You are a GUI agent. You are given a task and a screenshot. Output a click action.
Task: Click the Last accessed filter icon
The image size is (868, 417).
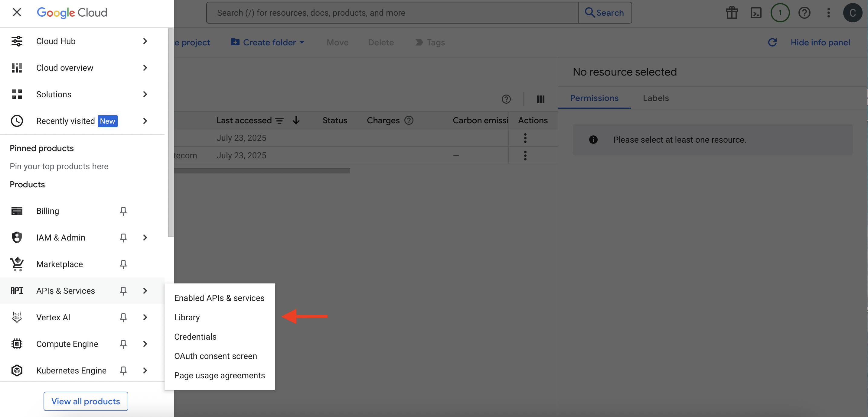click(x=279, y=121)
